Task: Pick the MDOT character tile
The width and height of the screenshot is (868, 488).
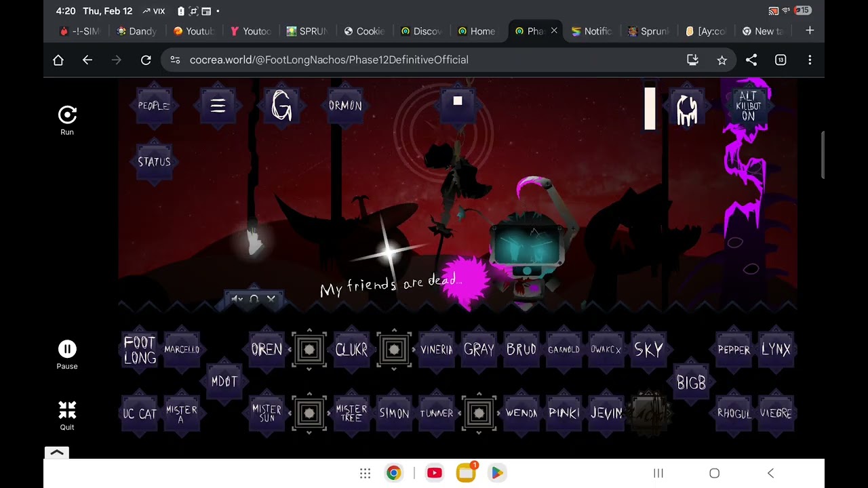Action: pyautogui.click(x=224, y=382)
